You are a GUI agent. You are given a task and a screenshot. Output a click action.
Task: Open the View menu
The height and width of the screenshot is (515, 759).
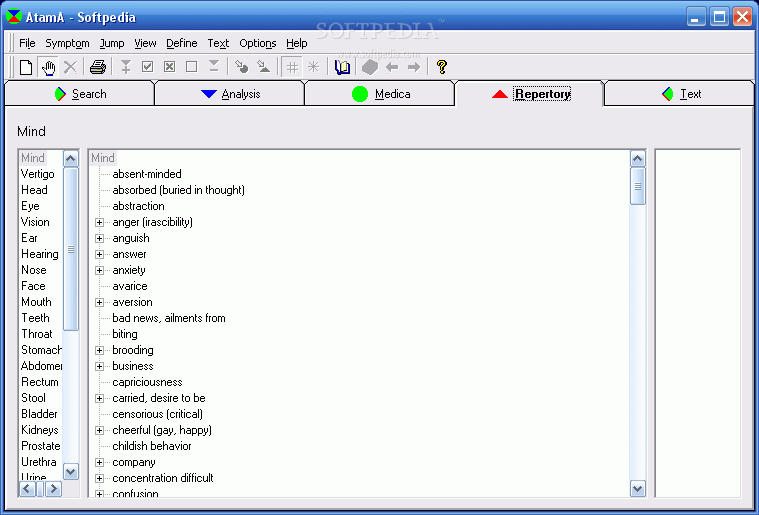pyautogui.click(x=145, y=43)
